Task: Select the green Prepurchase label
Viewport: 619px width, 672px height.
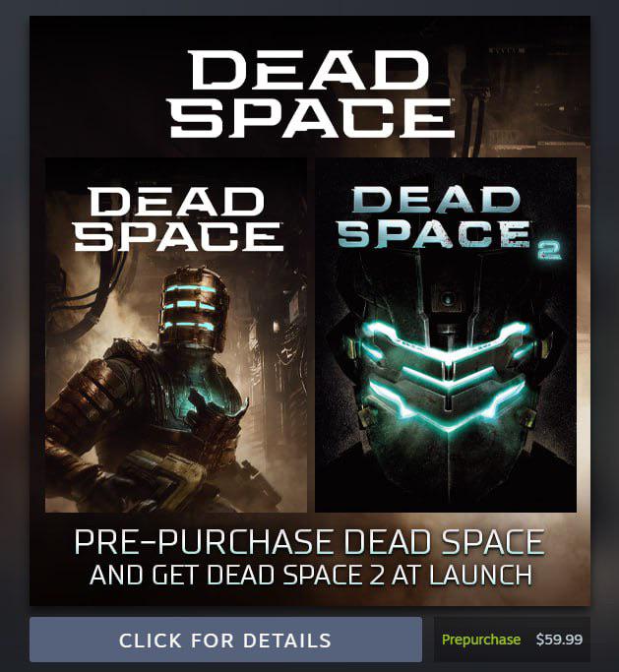Action: pyautogui.click(x=481, y=640)
